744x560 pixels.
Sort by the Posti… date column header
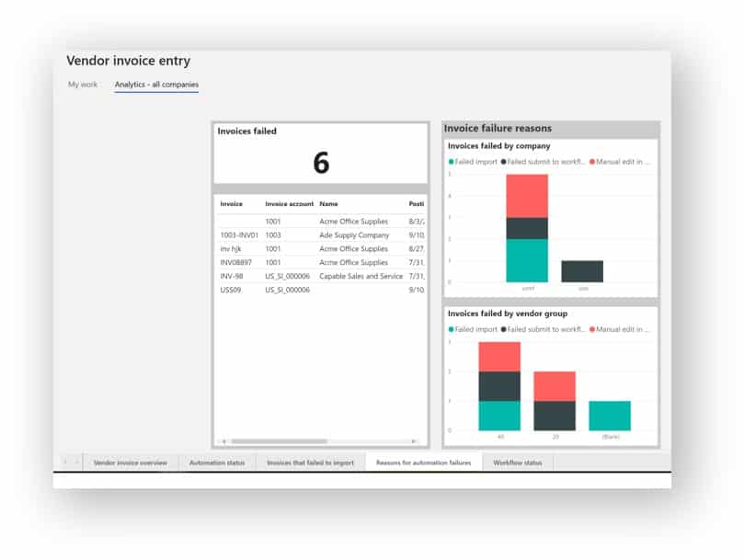(416, 204)
